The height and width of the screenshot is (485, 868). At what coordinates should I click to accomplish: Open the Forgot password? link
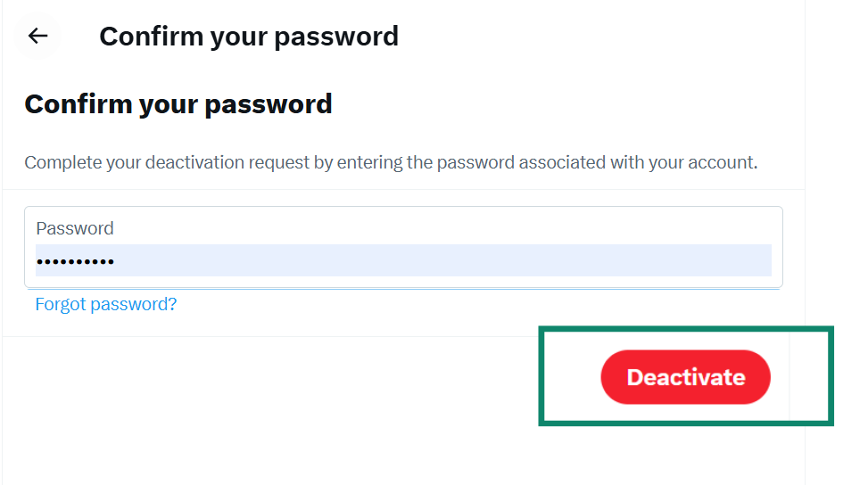click(105, 305)
